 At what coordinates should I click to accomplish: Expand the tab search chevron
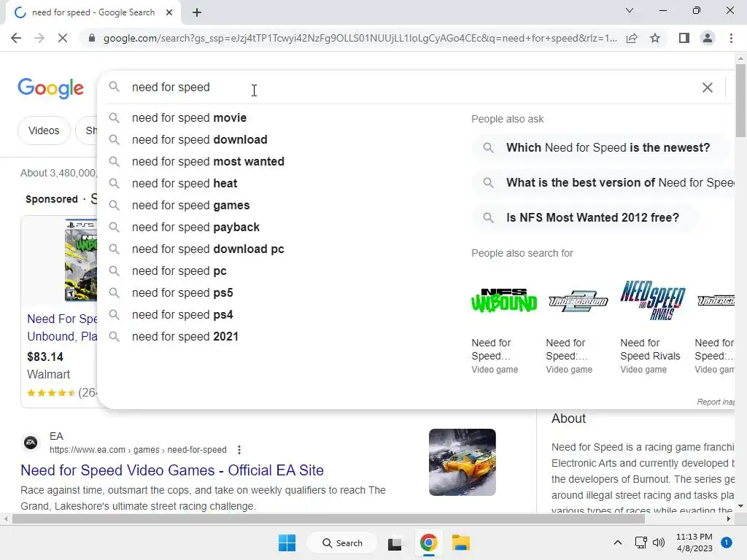click(630, 10)
